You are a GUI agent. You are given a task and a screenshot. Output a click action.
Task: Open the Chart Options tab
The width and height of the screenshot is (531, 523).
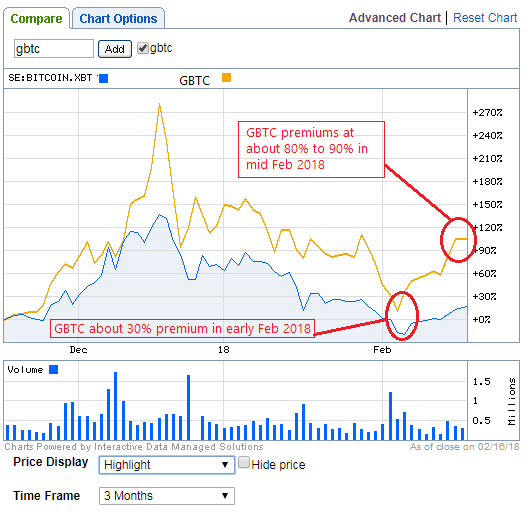tap(118, 19)
